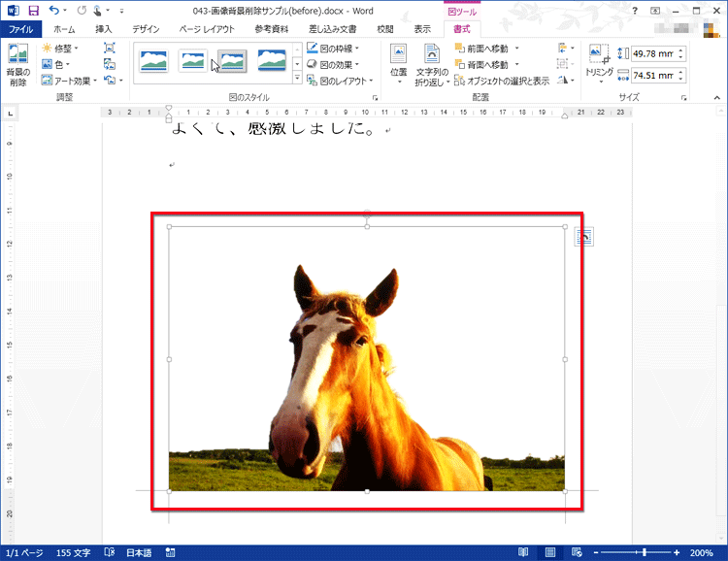
Task: Click the width field showing 74.51 mm
Action: (x=654, y=76)
